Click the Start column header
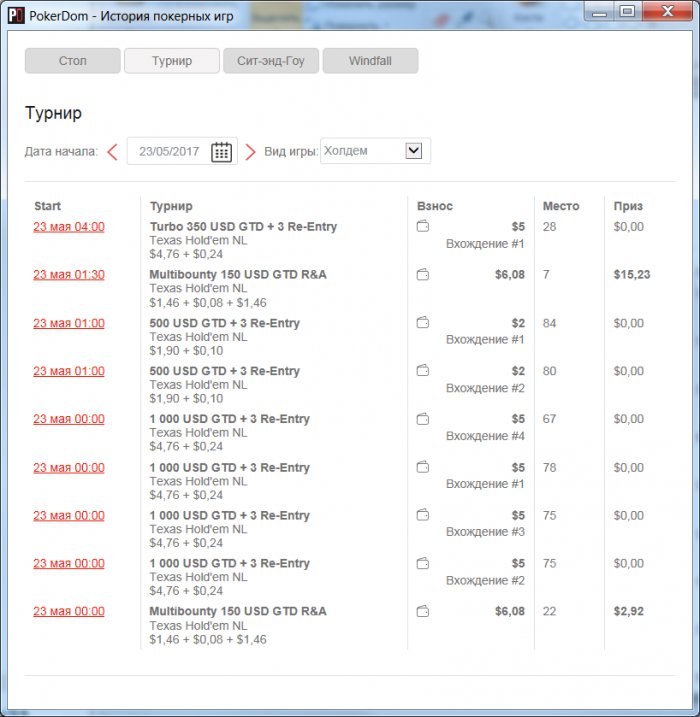The height and width of the screenshot is (717, 700). pos(48,206)
